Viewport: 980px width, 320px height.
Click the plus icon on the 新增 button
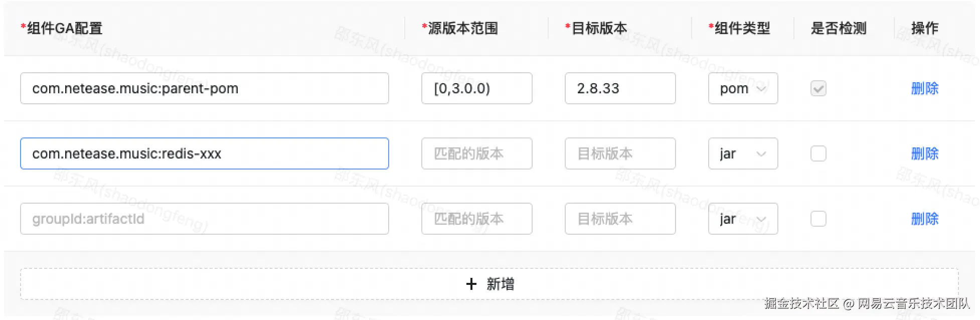[471, 284]
